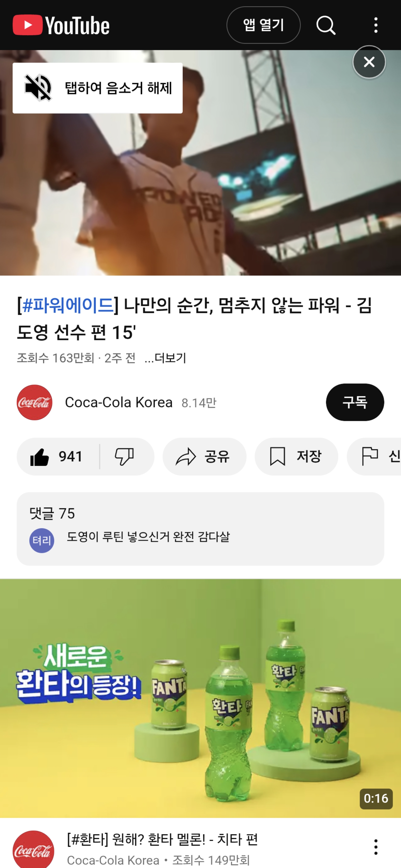Open the Coca-Cola Korea channel name

(x=119, y=402)
